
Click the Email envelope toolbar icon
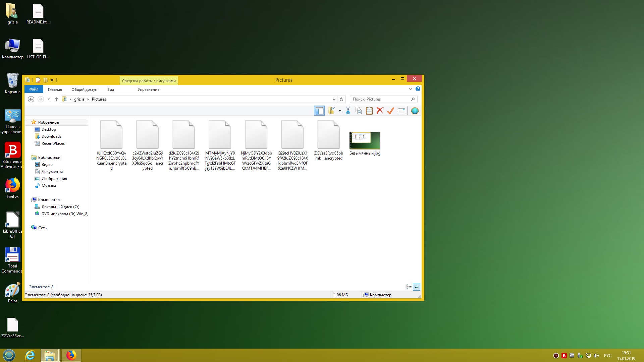[401, 111]
